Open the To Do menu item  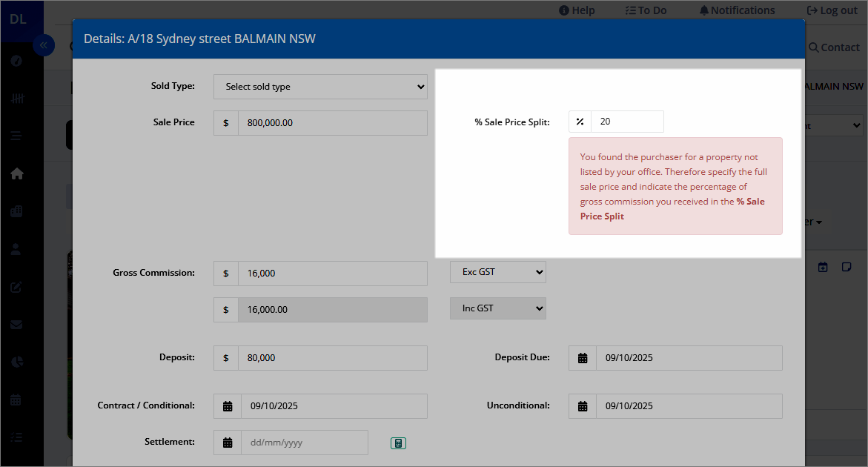(x=646, y=10)
